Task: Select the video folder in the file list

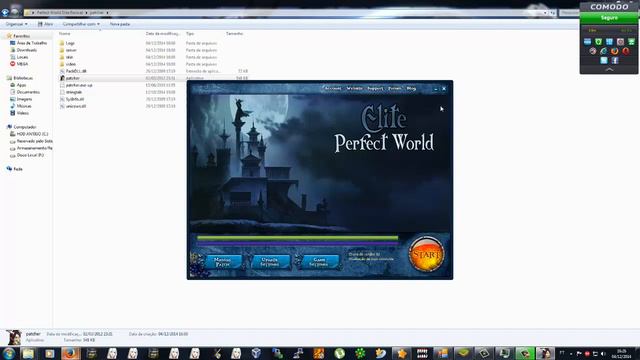Action: [71, 64]
